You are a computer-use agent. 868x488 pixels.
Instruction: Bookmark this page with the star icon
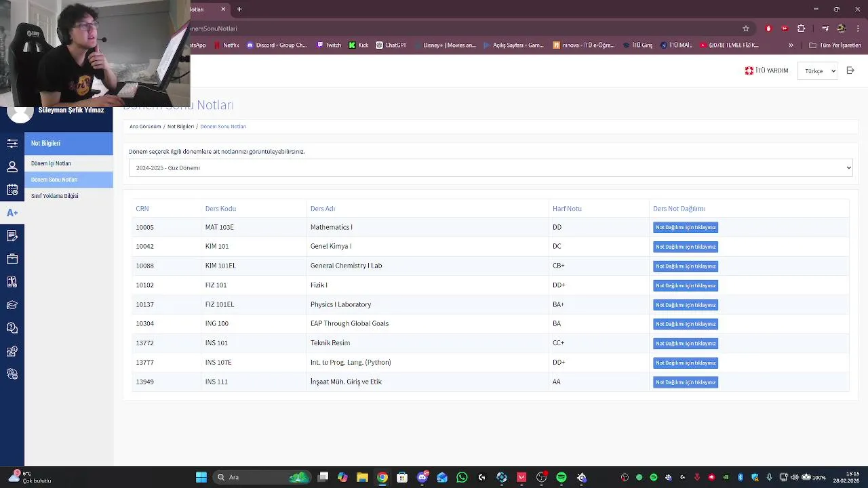(x=746, y=28)
